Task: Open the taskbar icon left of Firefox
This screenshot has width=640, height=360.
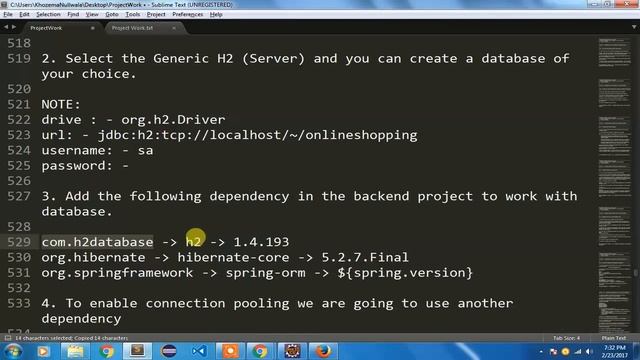Action: coord(292,351)
